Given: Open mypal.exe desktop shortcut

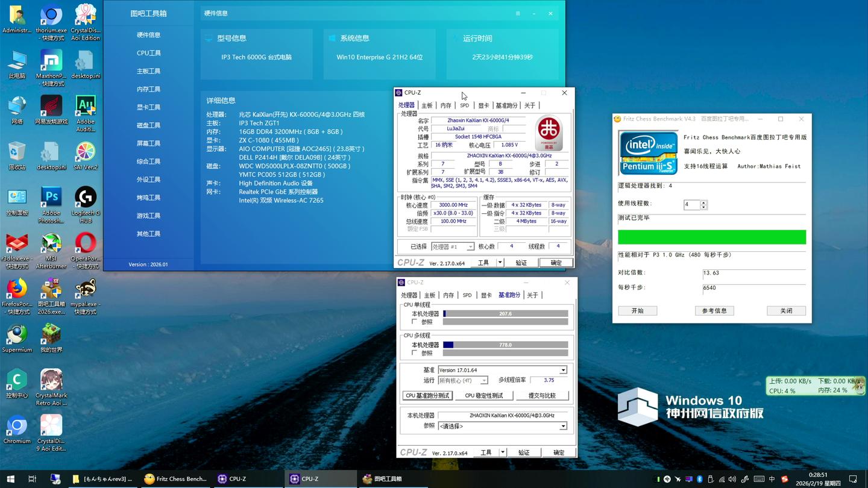Looking at the screenshot, I should point(86,296).
